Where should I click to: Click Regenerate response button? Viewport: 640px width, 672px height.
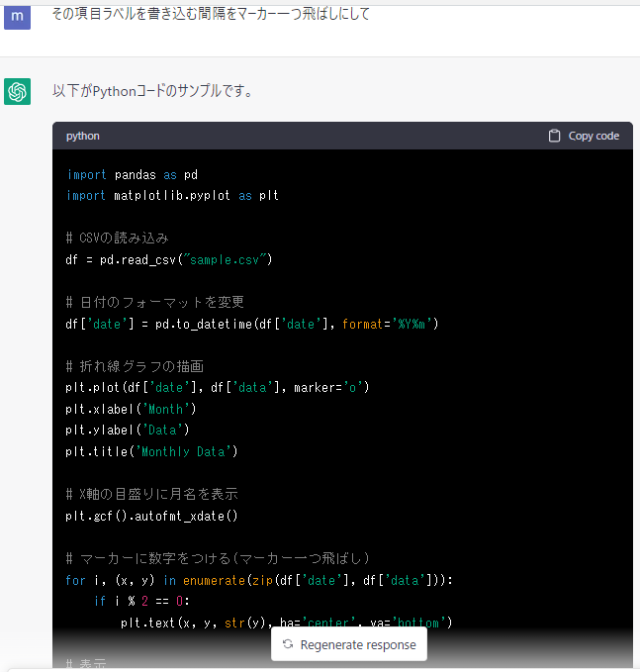click(x=349, y=644)
